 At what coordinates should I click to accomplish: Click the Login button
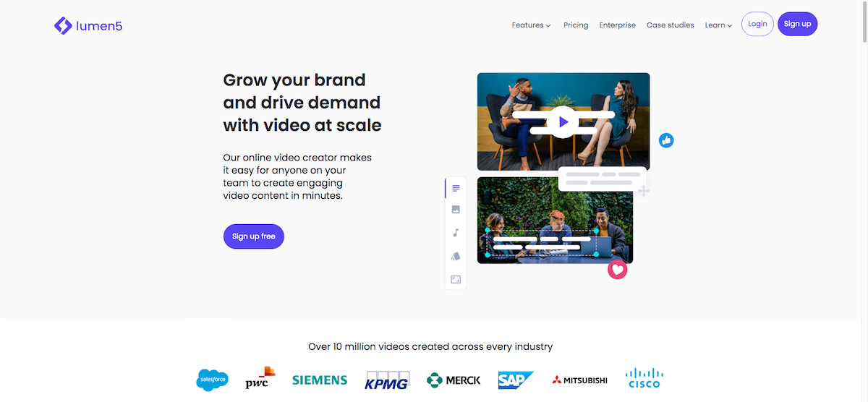click(x=757, y=24)
